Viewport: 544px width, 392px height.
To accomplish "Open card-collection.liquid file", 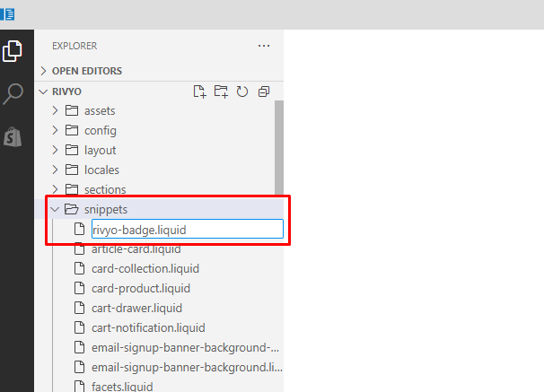I will (x=145, y=268).
